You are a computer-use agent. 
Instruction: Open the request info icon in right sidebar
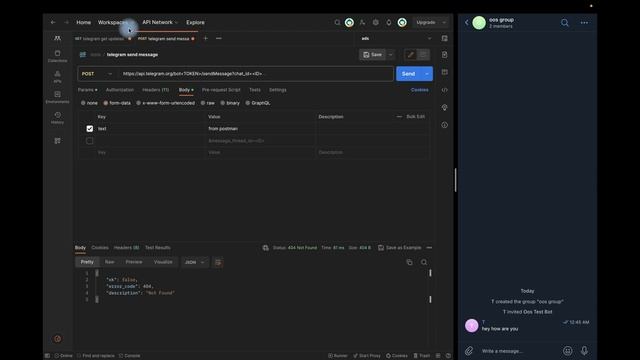[x=444, y=125]
